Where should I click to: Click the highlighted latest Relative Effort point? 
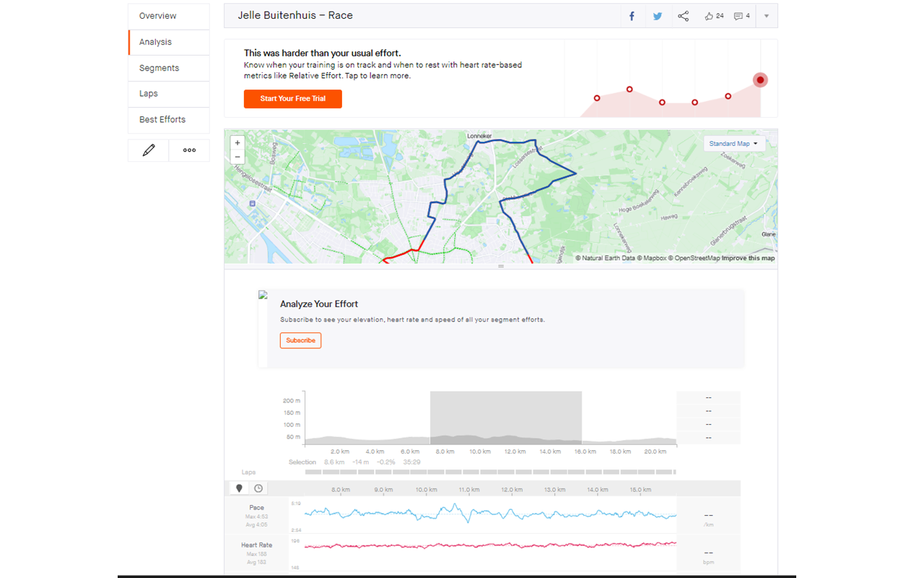760,80
